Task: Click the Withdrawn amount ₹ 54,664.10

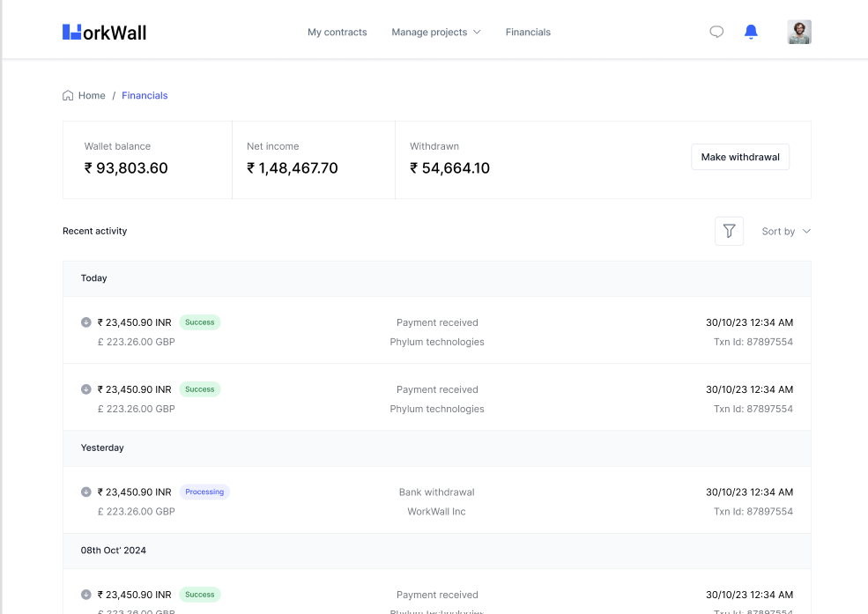Action: pos(449,167)
